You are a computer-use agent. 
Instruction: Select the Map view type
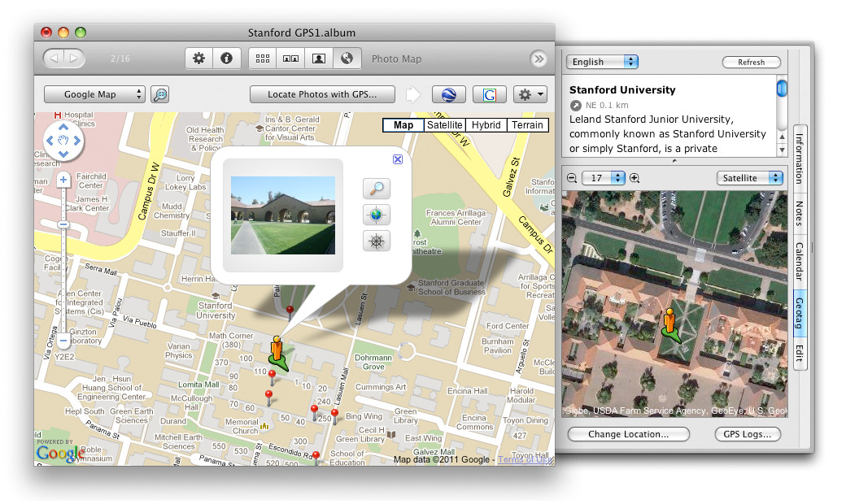403,125
